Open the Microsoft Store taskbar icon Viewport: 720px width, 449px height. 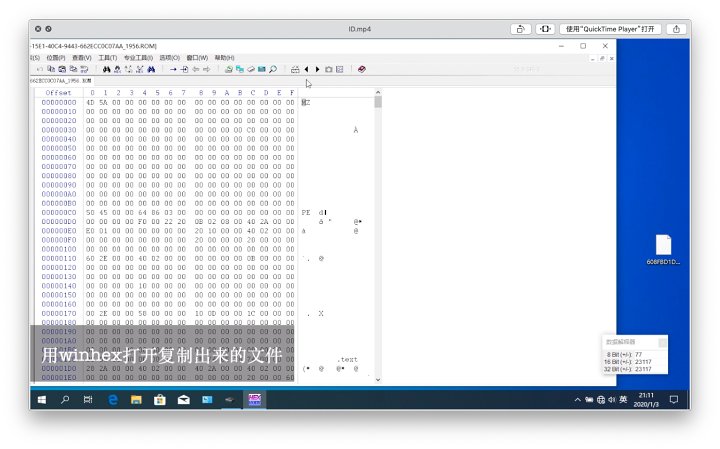159,399
